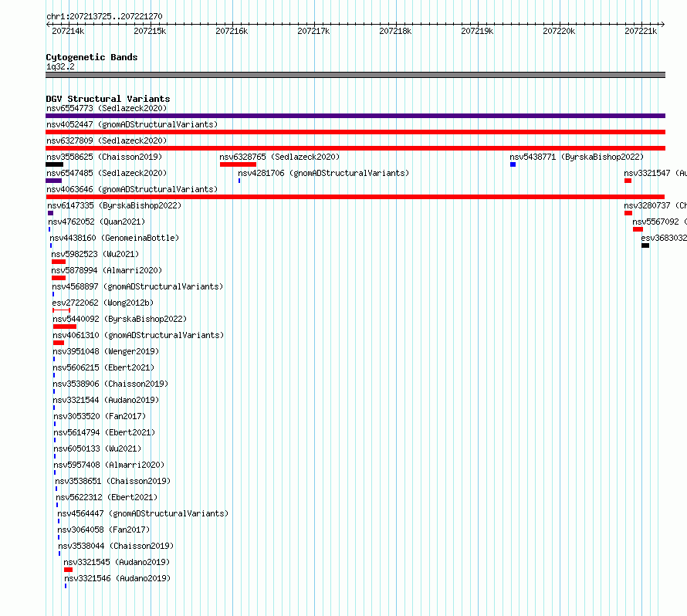
Task: Select the red bar below nsv4063646
Action: click(355, 197)
